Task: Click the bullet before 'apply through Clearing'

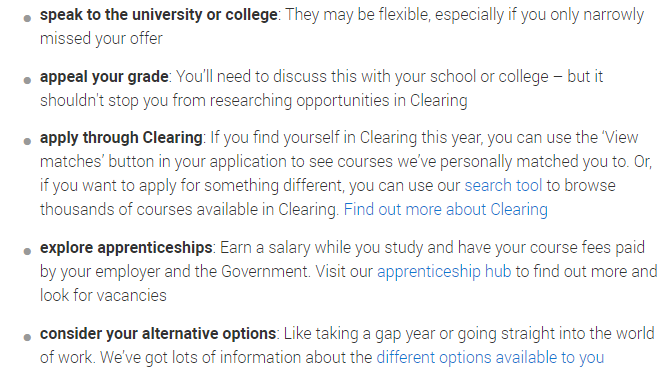Action: tap(27, 141)
